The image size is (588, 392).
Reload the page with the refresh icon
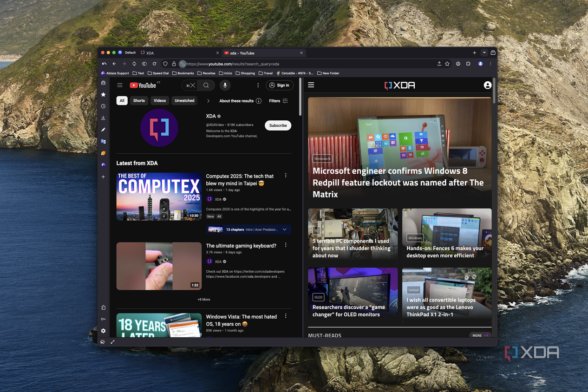click(x=154, y=64)
